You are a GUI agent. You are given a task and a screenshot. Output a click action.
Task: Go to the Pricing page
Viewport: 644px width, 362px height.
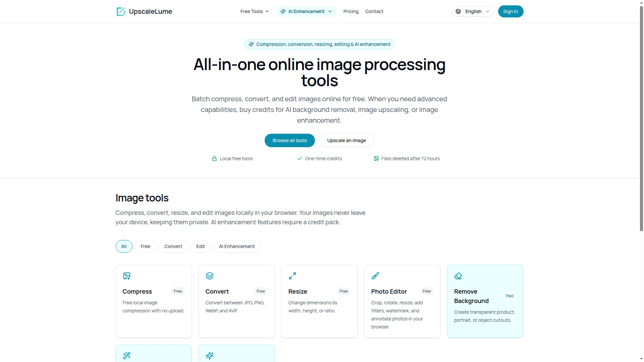[351, 11]
